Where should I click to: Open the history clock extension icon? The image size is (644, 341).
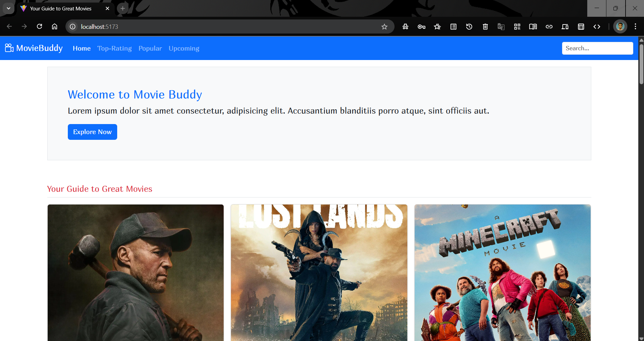point(469,26)
